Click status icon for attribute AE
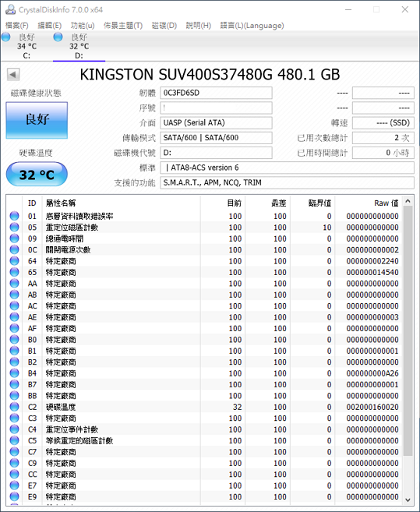The image size is (420, 512). 14,316
